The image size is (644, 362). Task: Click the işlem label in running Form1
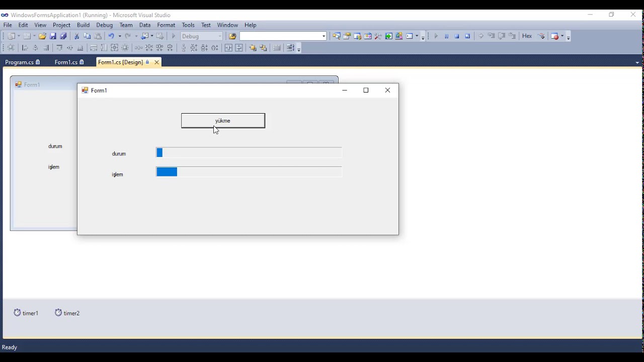(117, 174)
